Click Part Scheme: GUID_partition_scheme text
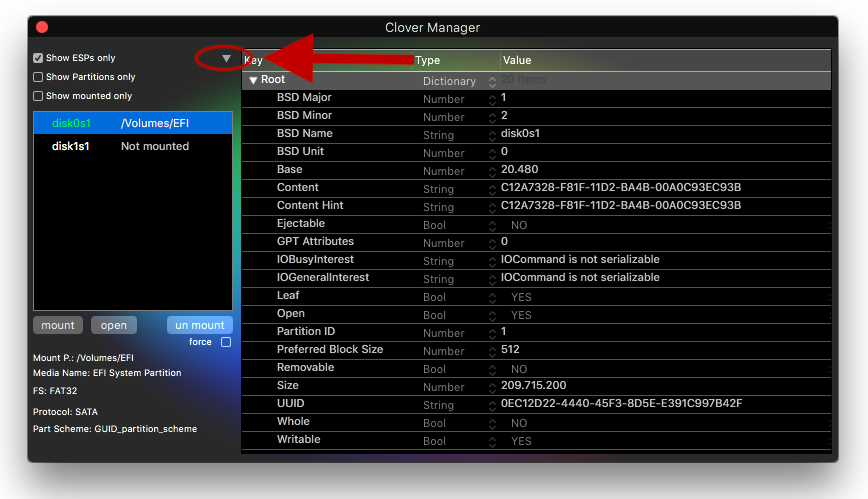 pyautogui.click(x=115, y=429)
